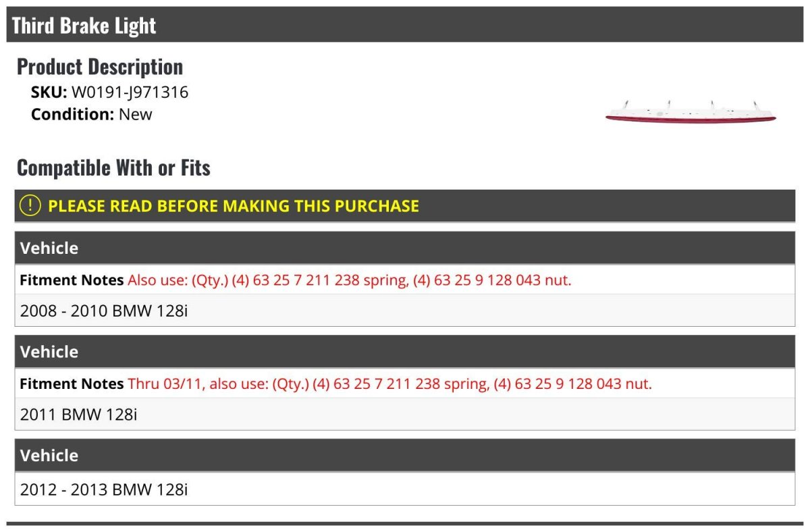Image resolution: width=810 pixels, height=532 pixels.
Task: Click the red fitment note starting "Also use: (Qty.)"
Action: coord(349,280)
